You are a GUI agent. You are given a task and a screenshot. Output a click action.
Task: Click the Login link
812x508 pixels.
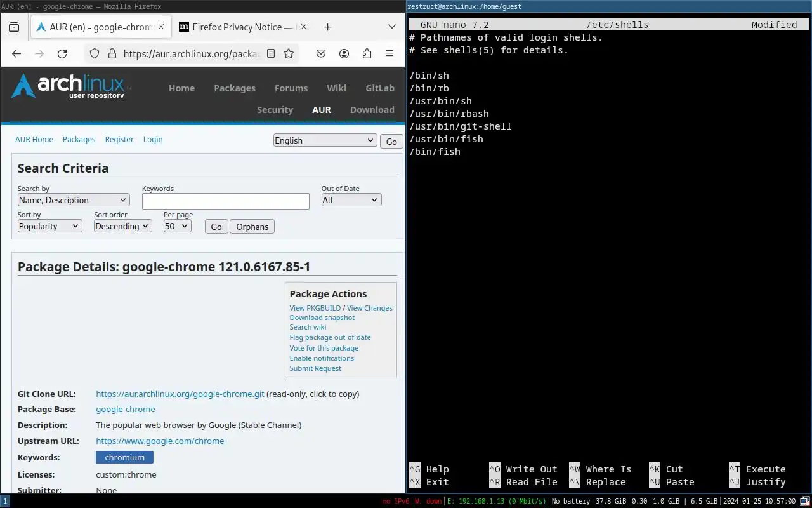[x=153, y=139]
